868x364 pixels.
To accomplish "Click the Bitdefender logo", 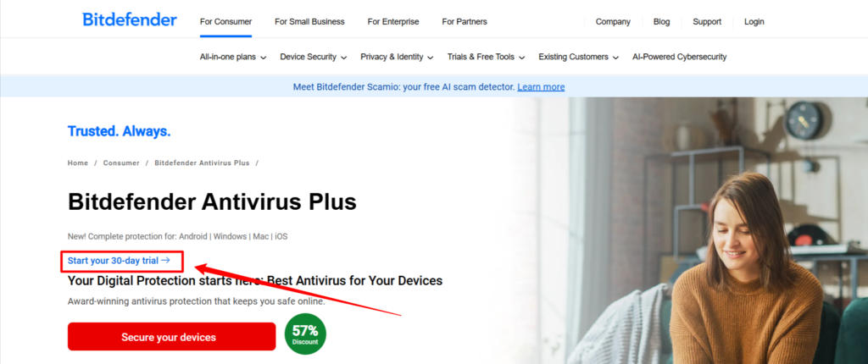I will click(x=130, y=20).
